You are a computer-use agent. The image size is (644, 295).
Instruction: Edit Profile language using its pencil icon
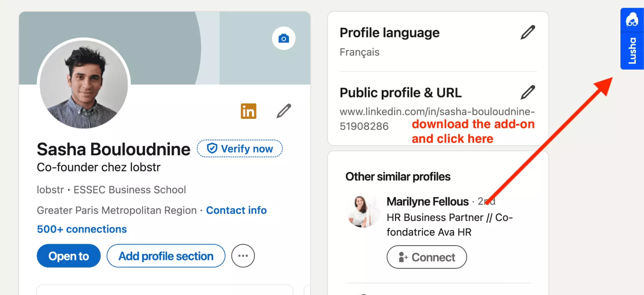click(528, 32)
